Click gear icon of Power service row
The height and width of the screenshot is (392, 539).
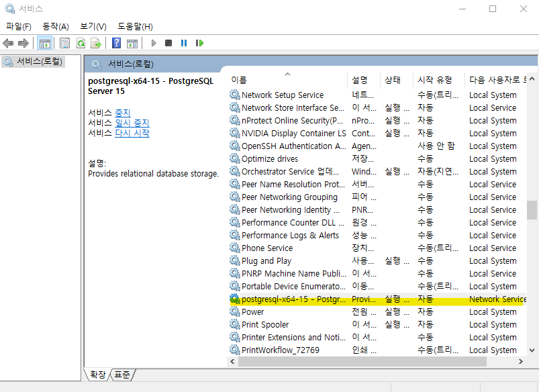(234, 311)
